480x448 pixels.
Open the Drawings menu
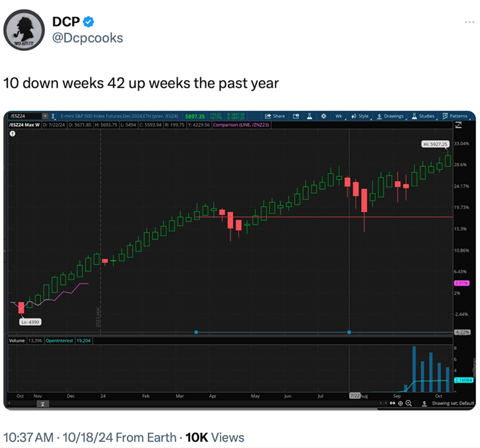390,116
